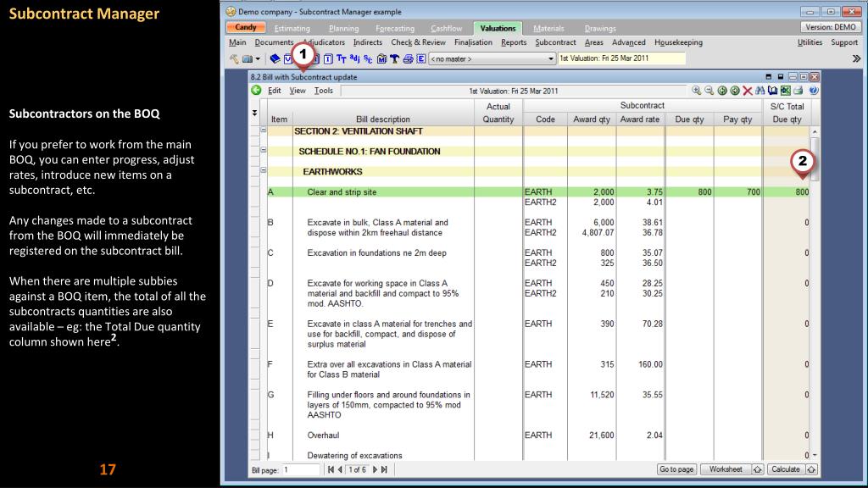The height and width of the screenshot is (488, 868).
Task: Open the dropdown arrow next to the folder icon
Action: point(258,58)
